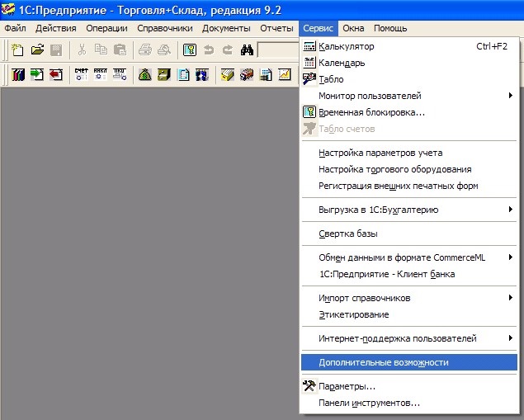Click the Open folder toolbar icon
524x420 pixels.
click(37, 50)
